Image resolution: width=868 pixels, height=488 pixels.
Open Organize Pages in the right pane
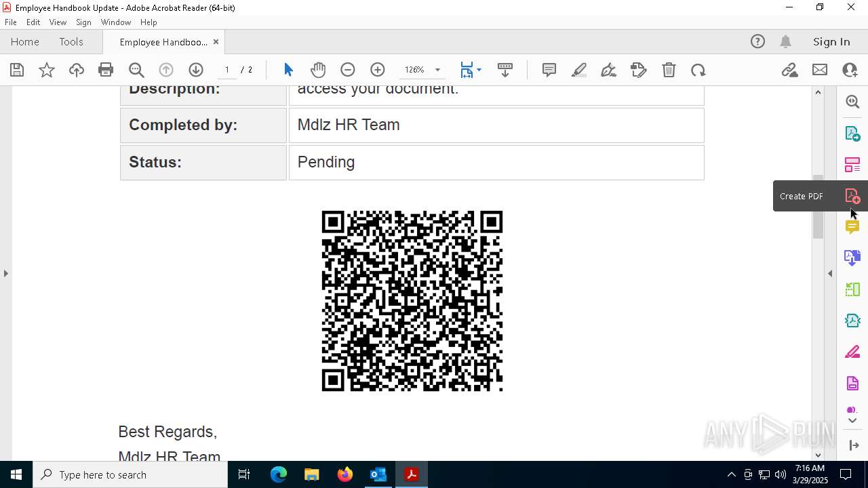pyautogui.click(x=852, y=165)
